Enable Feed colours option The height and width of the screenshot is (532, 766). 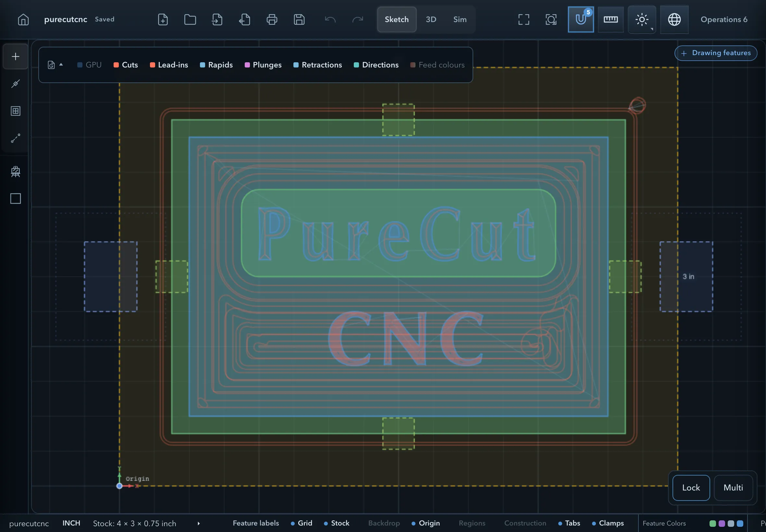[437, 65]
